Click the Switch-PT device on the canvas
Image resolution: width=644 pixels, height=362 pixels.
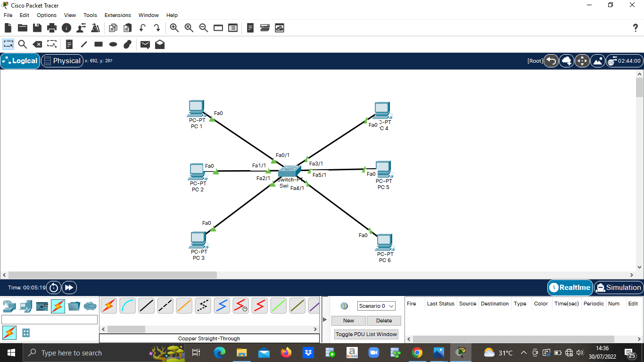click(x=289, y=172)
